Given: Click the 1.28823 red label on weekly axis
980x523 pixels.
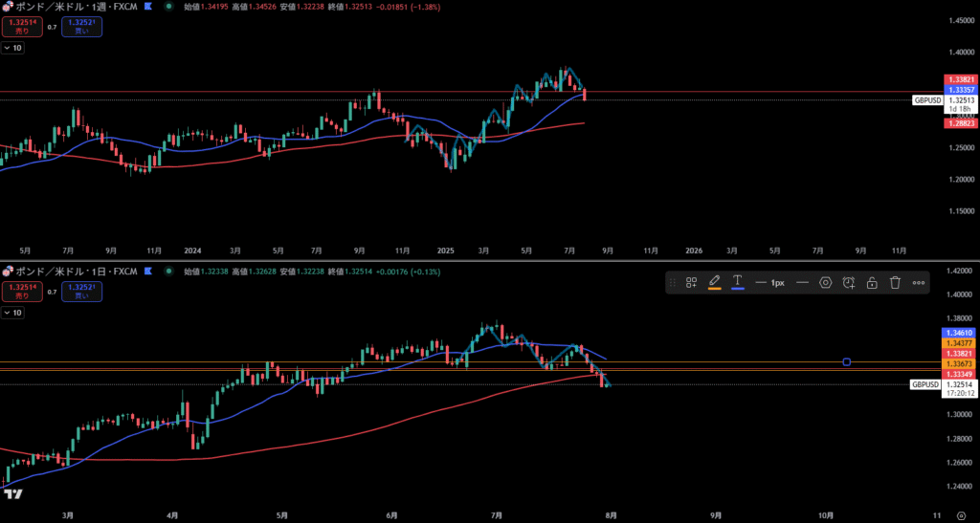Looking at the screenshot, I should click(961, 123).
